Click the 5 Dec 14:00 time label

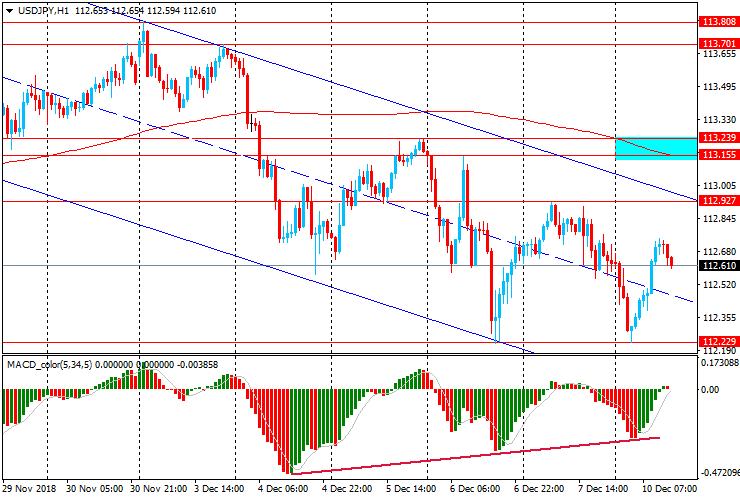(411, 488)
